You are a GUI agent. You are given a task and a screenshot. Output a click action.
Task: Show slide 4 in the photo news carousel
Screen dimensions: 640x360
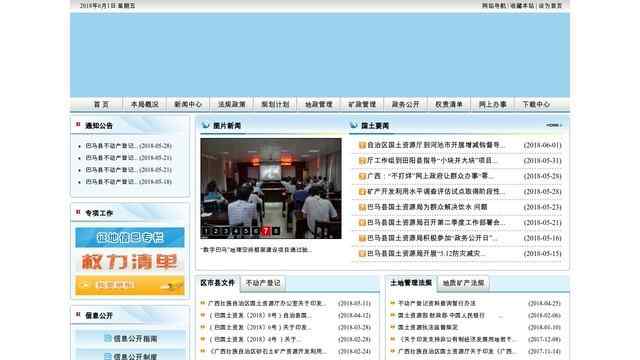pyautogui.click(x=236, y=231)
